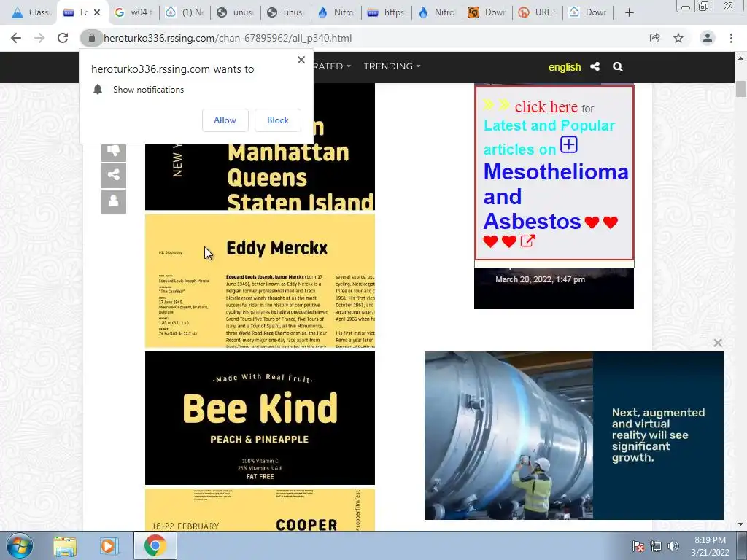The image size is (747, 560).
Task: Switch to the Google w04 tab
Action: click(134, 12)
